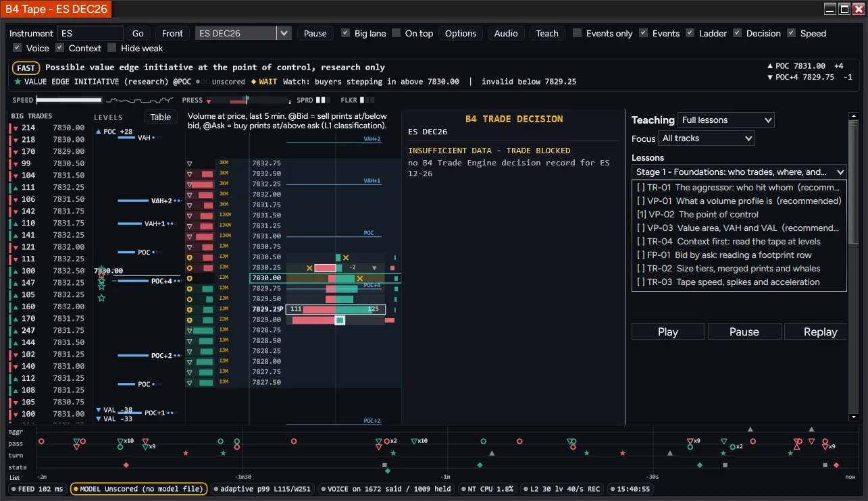Expand the Focus All tracks dropdown

pos(707,138)
